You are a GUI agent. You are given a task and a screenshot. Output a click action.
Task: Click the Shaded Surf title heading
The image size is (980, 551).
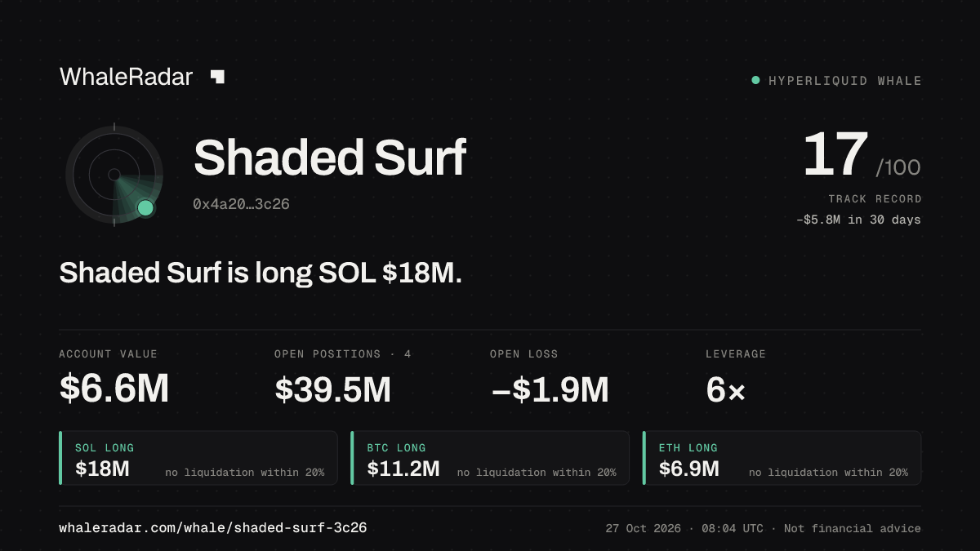[x=330, y=158]
